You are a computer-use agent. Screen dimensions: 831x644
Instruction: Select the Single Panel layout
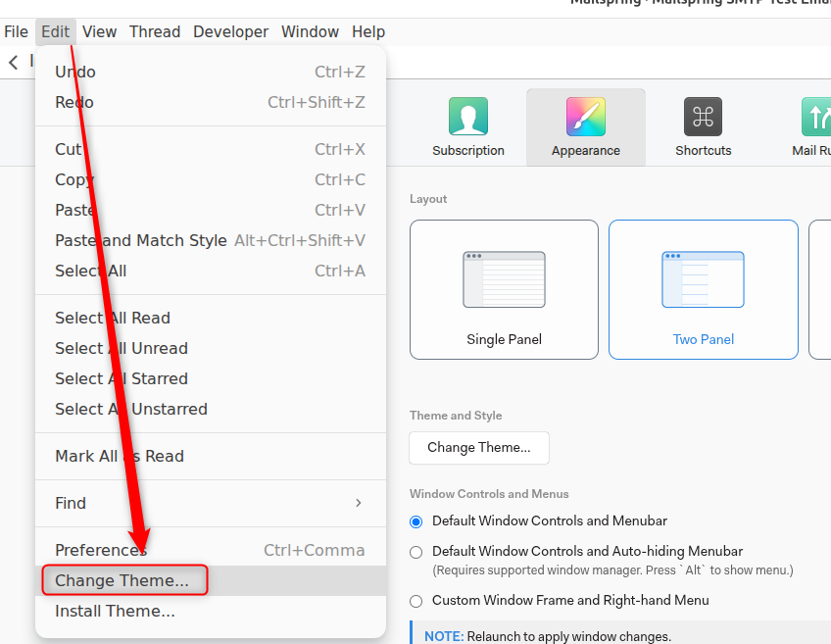pos(504,289)
